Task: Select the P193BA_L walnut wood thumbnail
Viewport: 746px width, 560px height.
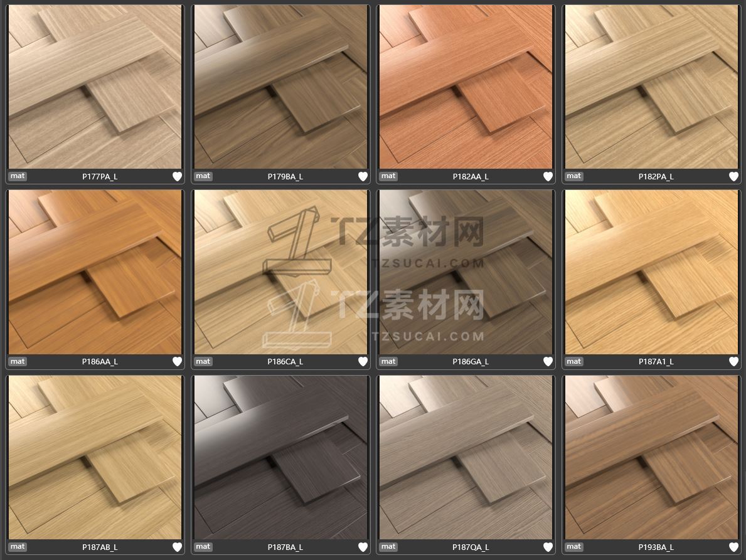Action: click(651, 457)
